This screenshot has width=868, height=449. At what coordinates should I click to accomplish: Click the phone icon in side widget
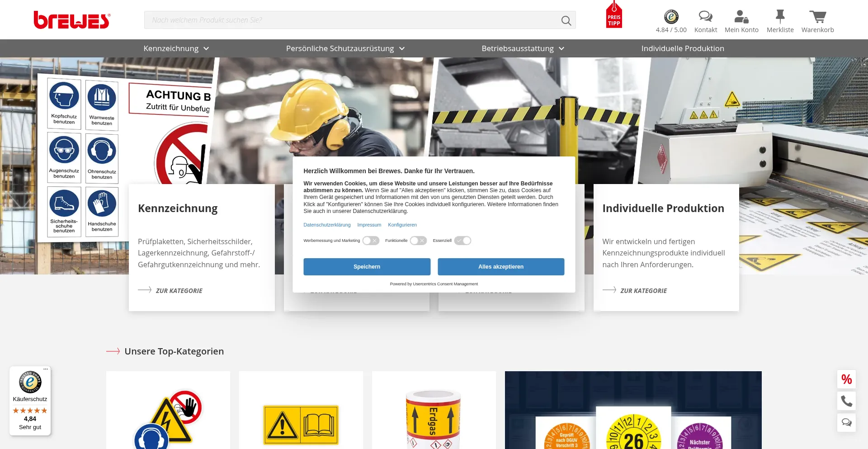pyautogui.click(x=846, y=401)
